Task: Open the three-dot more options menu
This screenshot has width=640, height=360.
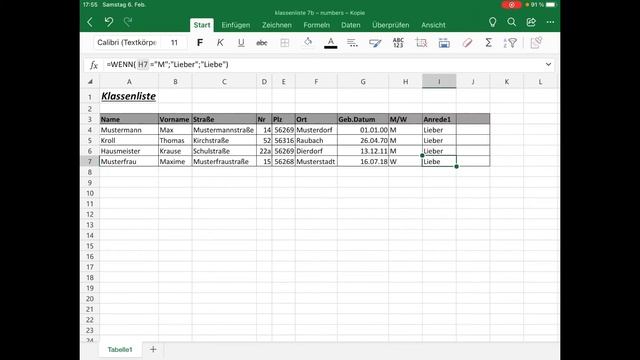Action: (x=550, y=22)
